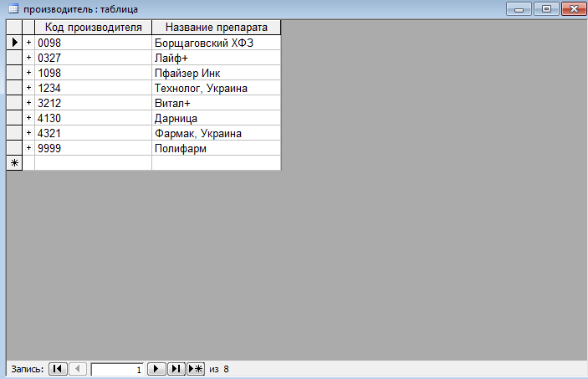This screenshot has height=379, width=588.
Task: Expand subdatasheet for row 4321
Action: [28, 132]
